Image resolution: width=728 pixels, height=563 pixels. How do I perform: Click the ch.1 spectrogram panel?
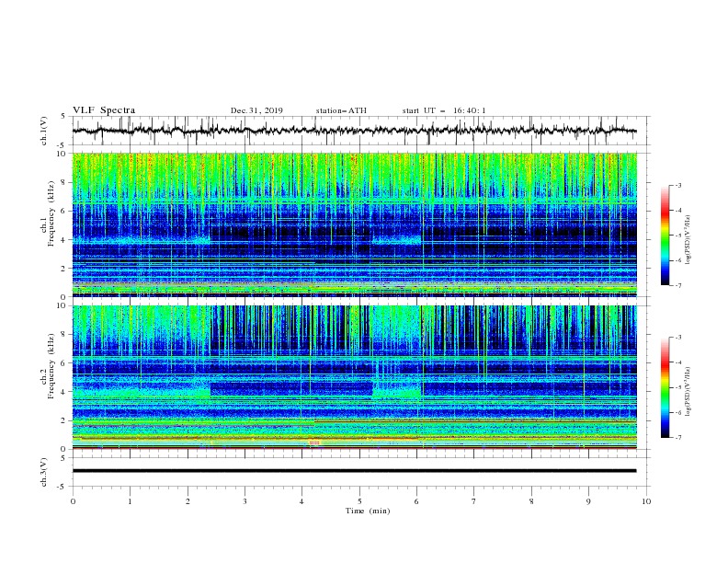[x=354, y=224]
